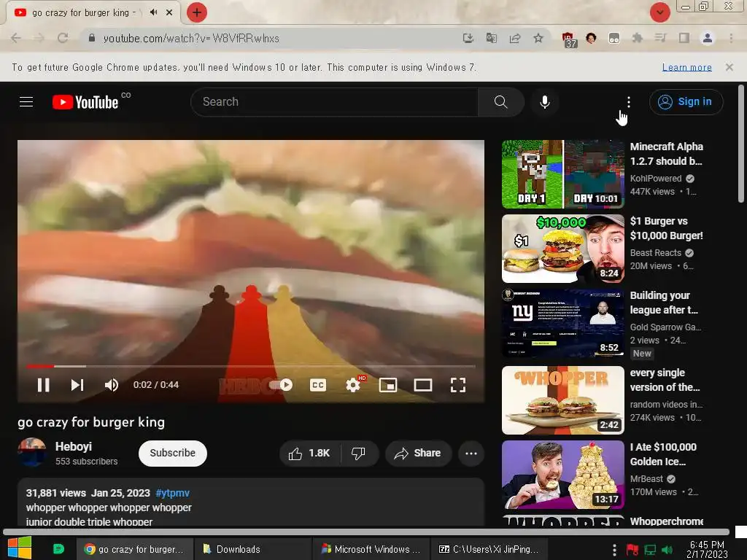Click the system tray volume icon
The width and height of the screenshot is (747, 560).
tap(667, 550)
